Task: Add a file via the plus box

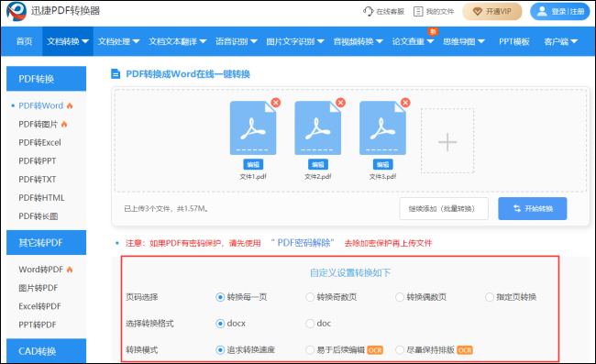Action: pyautogui.click(x=447, y=141)
